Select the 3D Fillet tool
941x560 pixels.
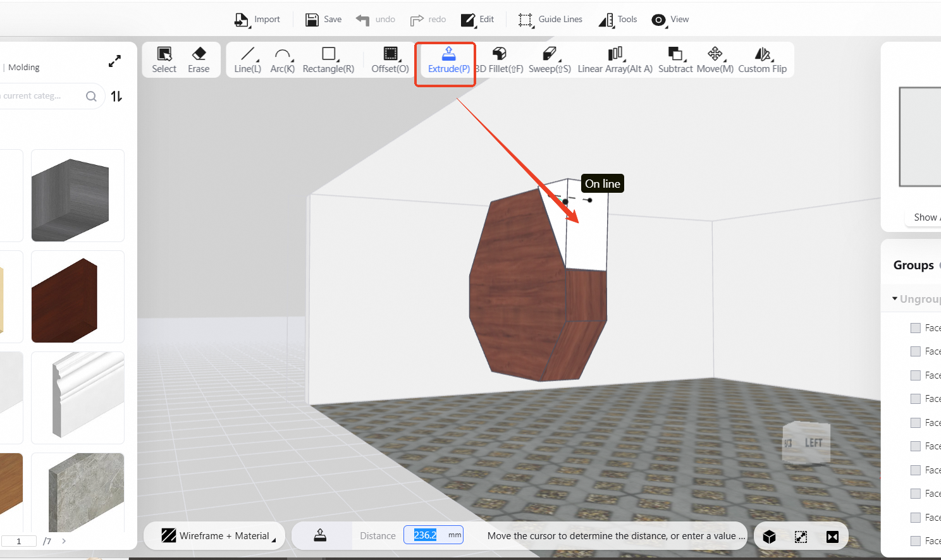pyautogui.click(x=499, y=60)
